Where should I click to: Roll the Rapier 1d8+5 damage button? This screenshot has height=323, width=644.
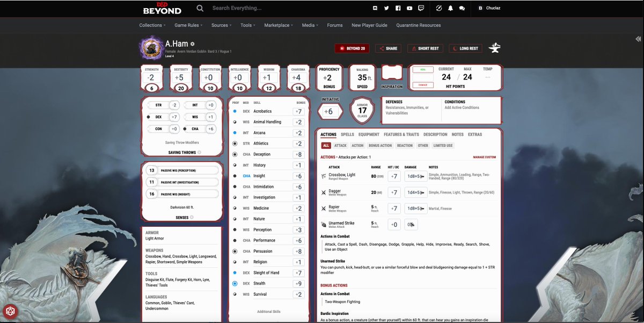(416, 208)
